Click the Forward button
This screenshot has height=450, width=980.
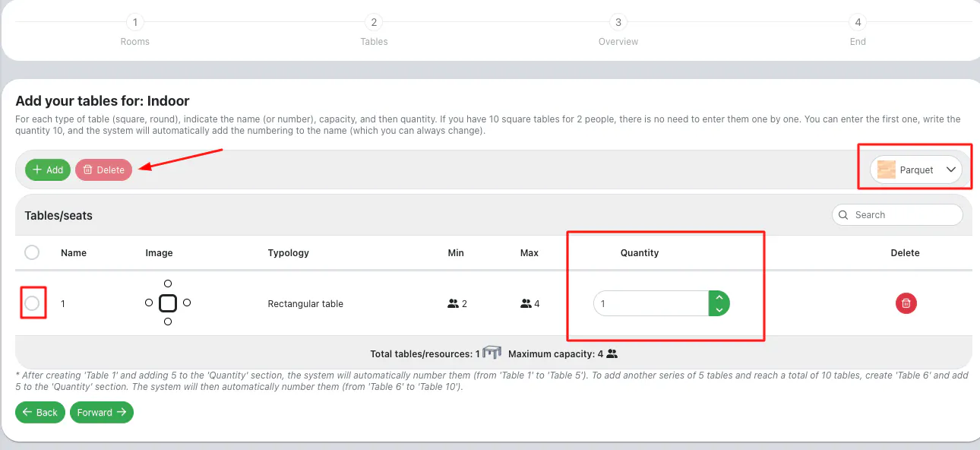[x=102, y=412]
